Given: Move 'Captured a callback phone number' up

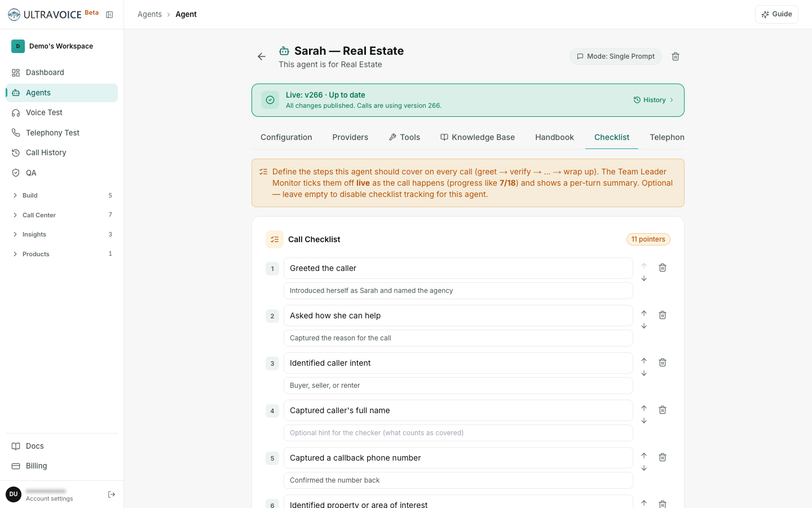Looking at the screenshot, I should [x=644, y=456].
